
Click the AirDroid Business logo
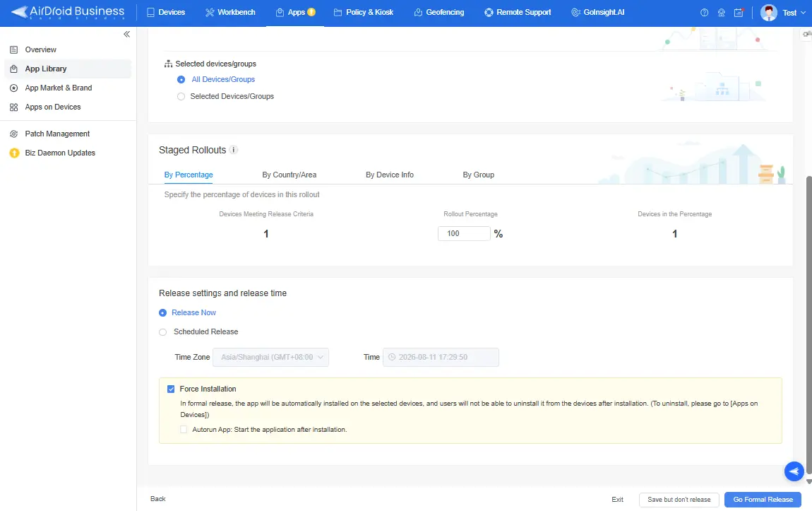pyautogui.click(x=67, y=12)
